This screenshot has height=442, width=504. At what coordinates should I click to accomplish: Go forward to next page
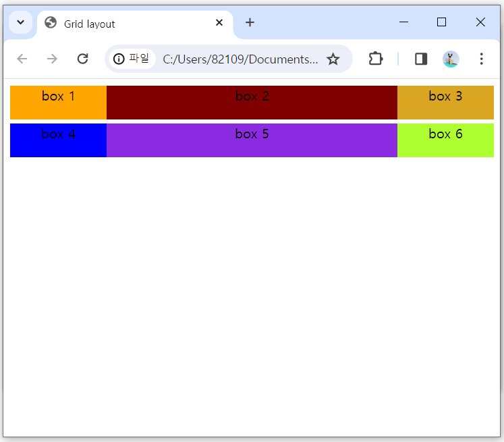(x=52, y=59)
